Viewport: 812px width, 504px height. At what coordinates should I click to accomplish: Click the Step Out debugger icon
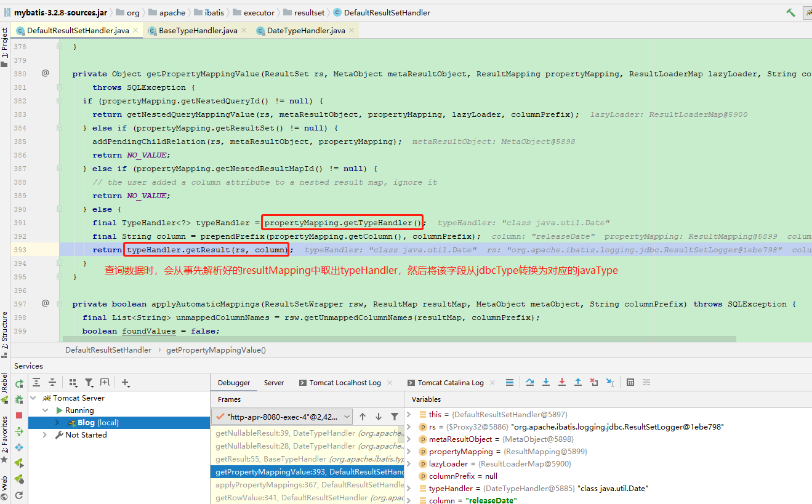pos(577,382)
